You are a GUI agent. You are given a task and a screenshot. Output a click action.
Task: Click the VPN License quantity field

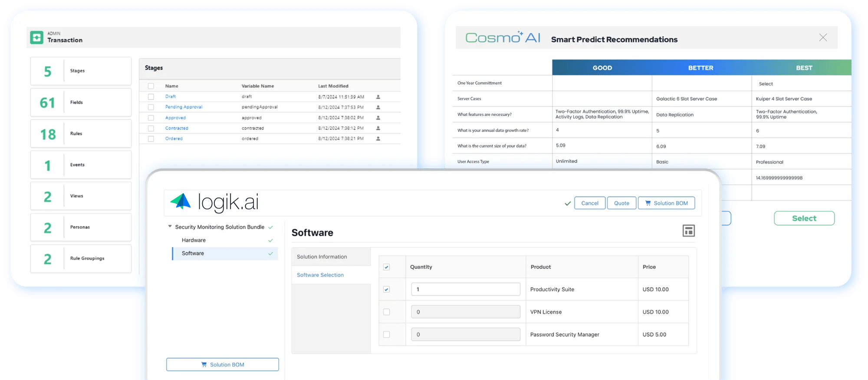coord(466,312)
